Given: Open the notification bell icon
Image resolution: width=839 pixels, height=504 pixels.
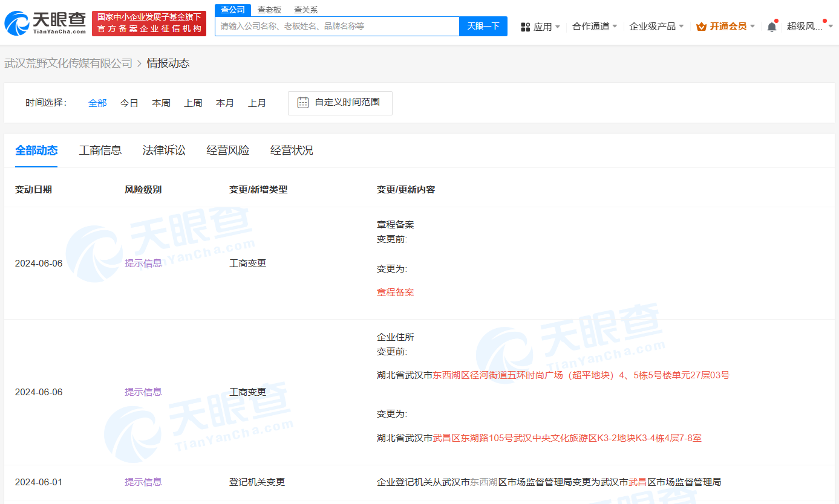Looking at the screenshot, I should pos(771,27).
